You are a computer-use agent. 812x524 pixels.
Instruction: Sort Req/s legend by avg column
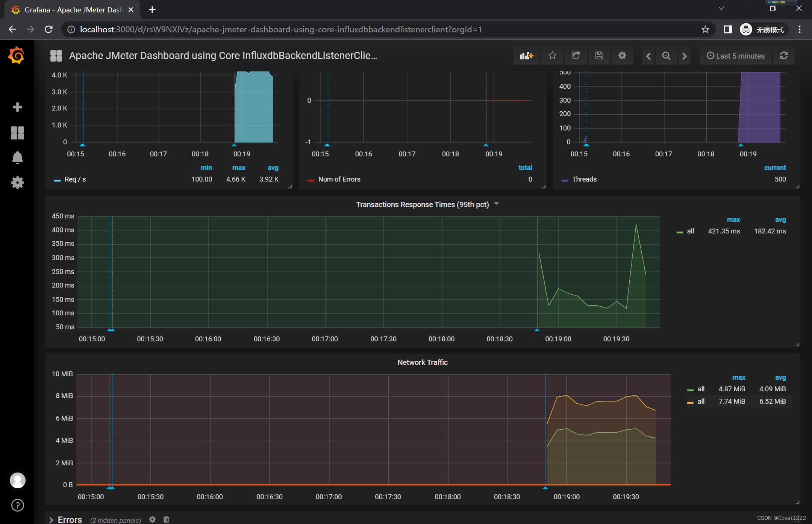[273, 168]
